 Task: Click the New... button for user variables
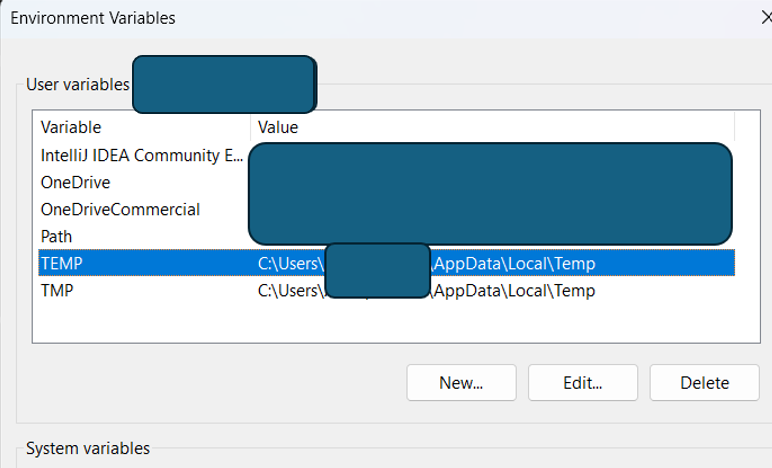[x=461, y=382]
